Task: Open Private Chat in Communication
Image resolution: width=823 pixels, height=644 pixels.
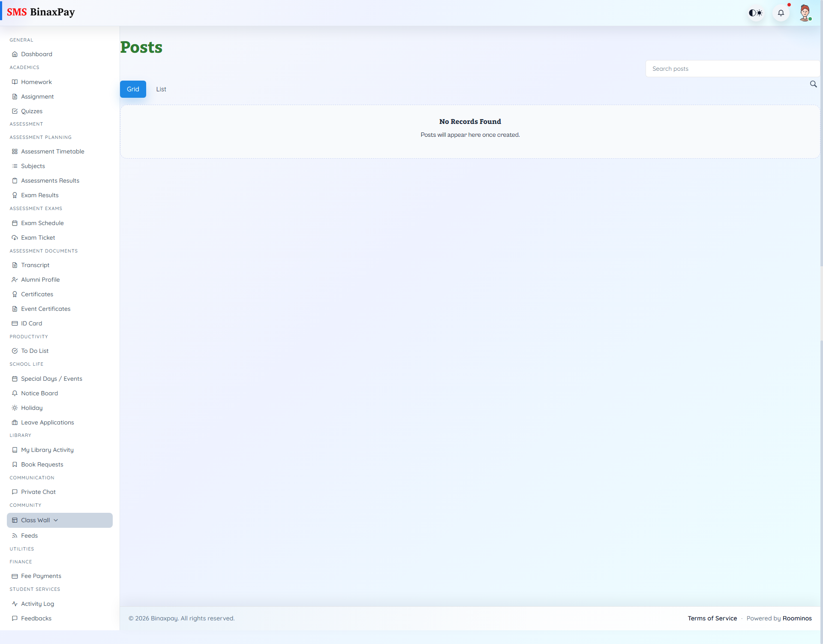Action: 38,491
